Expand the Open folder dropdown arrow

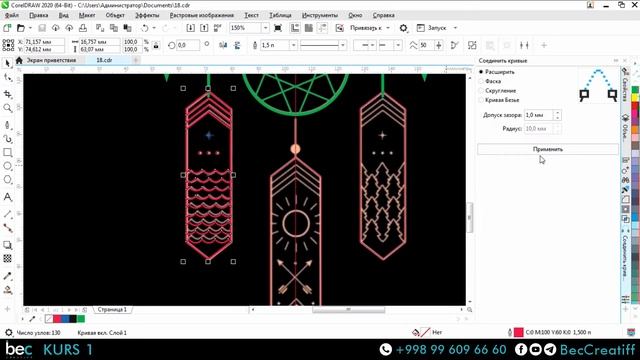point(30,28)
